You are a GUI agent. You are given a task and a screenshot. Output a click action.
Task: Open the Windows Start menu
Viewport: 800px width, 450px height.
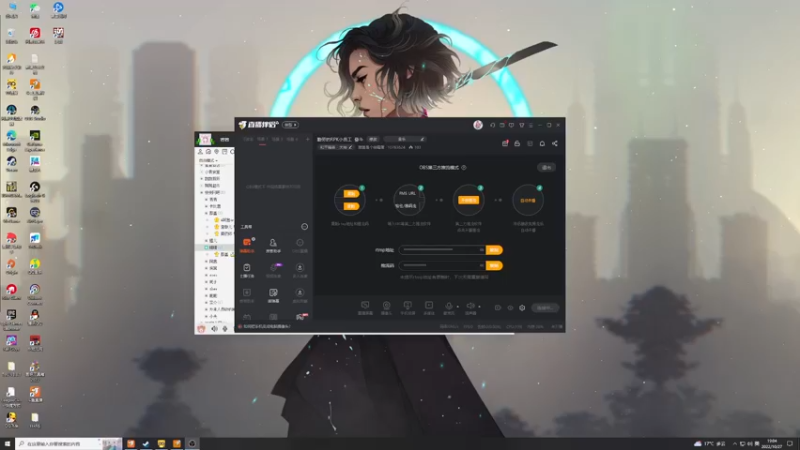coord(7,444)
